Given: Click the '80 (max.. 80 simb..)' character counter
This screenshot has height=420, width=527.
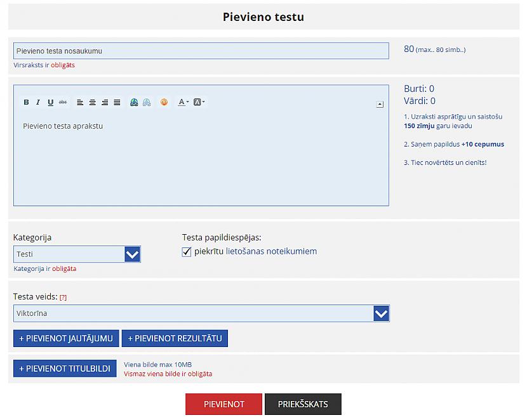Looking at the screenshot, I should [435, 49].
